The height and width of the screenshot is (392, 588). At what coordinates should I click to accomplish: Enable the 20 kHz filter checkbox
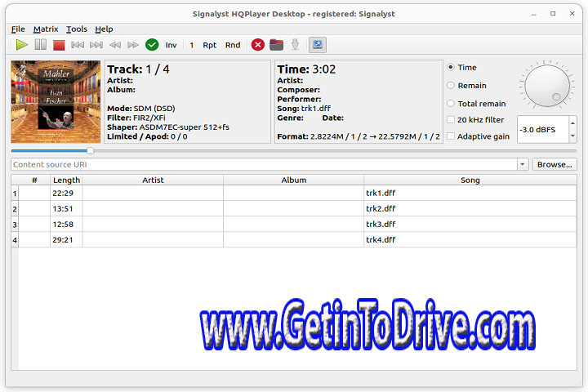coord(475,120)
